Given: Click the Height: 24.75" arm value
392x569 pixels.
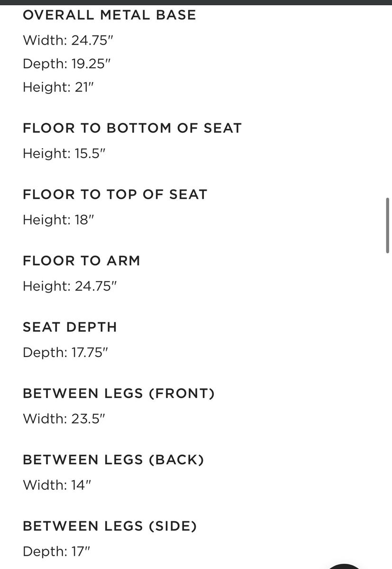Looking at the screenshot, I should pos(70,286).
